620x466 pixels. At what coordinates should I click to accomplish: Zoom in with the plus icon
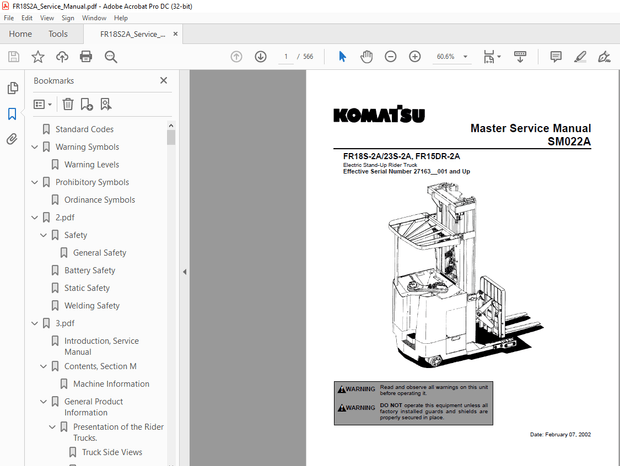415,57
